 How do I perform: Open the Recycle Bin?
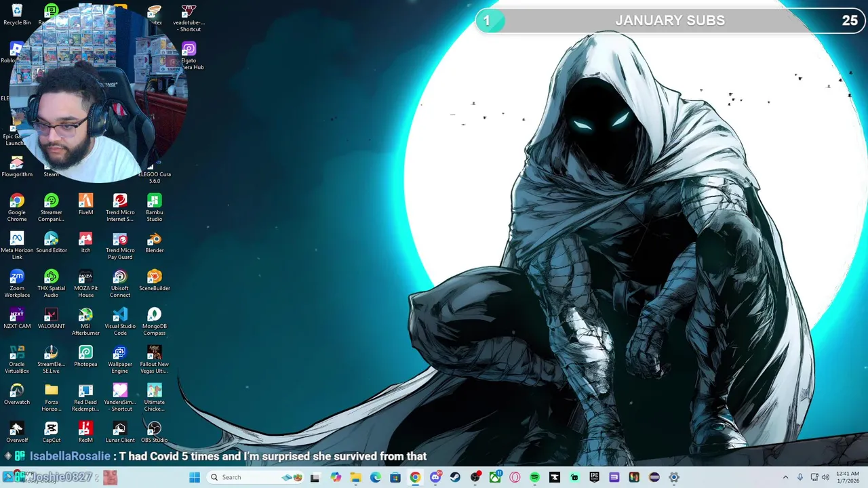(17, 14)
